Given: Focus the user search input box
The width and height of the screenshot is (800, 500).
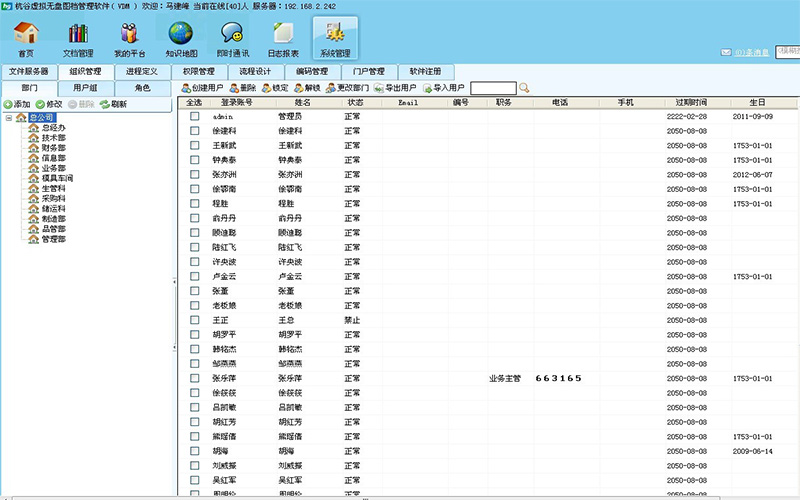Looking at the screenshot, I should [493, 88].
